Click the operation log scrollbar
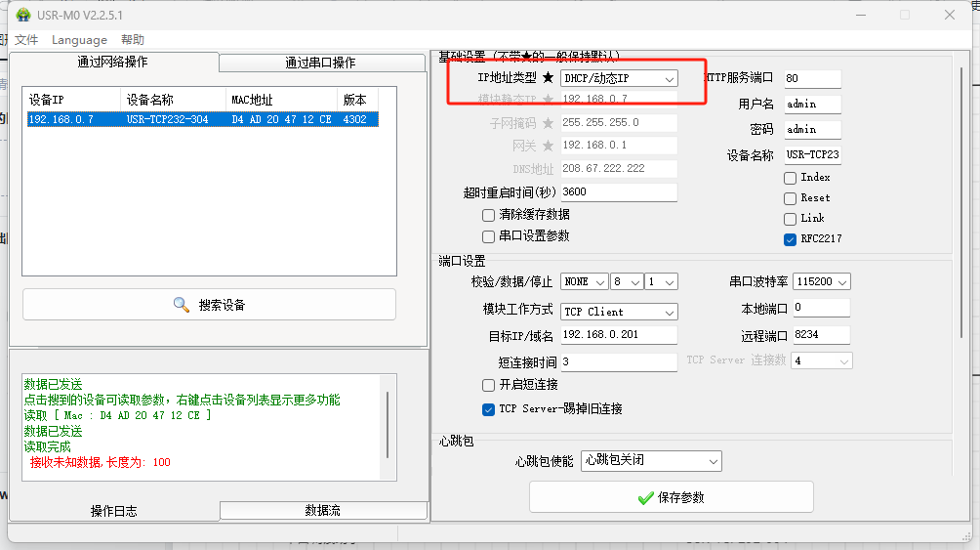This screenshot has width=980, height=550. (x=388, y=425)
